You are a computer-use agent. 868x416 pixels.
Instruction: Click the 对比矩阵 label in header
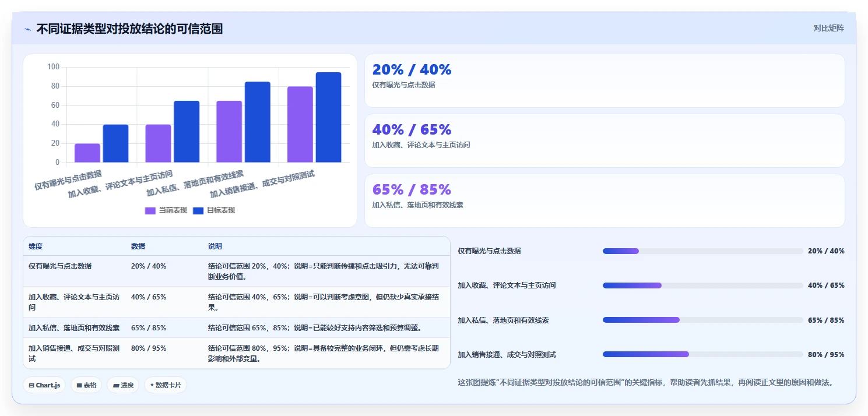(x=828, y=28)
